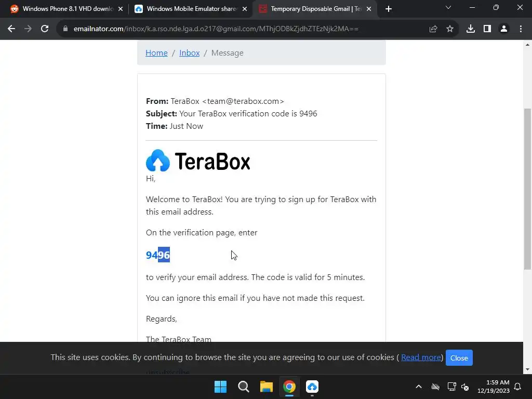Click 'You can ignore this email' sentence
The width and height of the screenshot is (532, 399).
pos(255,298)
